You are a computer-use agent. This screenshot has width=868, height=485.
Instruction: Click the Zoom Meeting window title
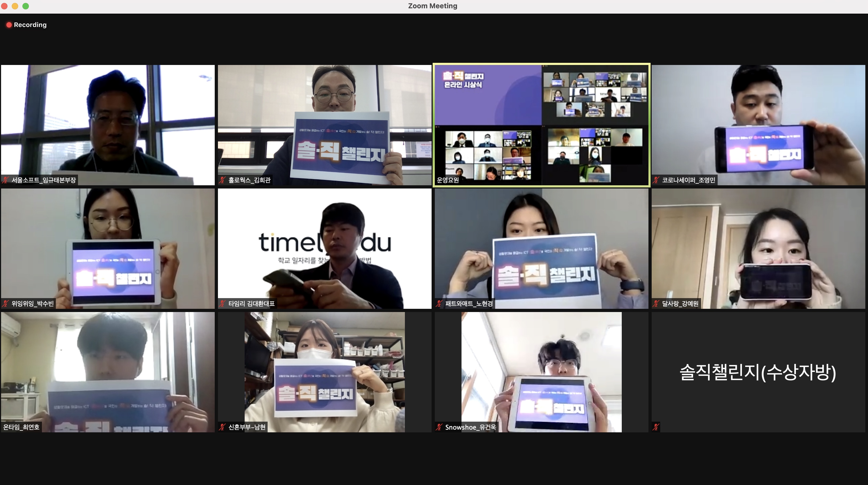[x=432, y=6]
